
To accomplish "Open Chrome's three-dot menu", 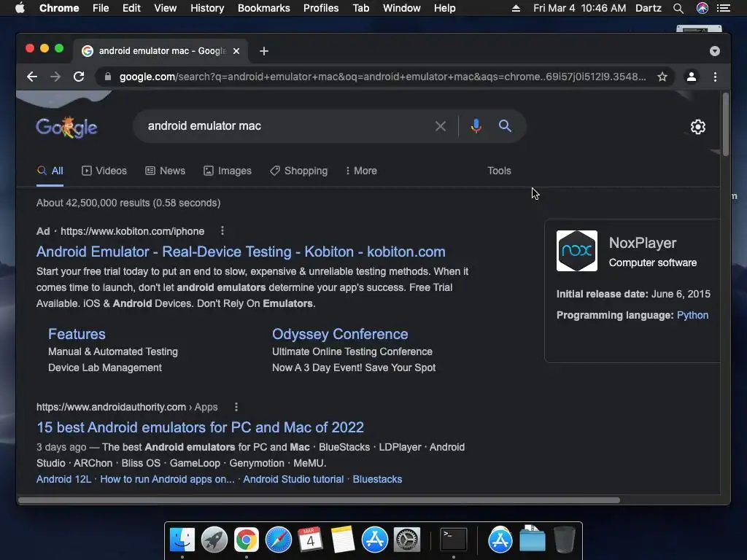I will point(715,77).
